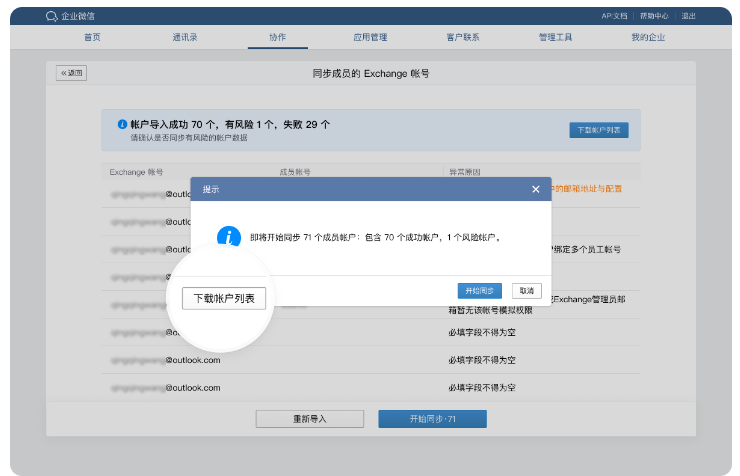Open the 管理工具 tab
740x476 pixels.
click(555, 37)
